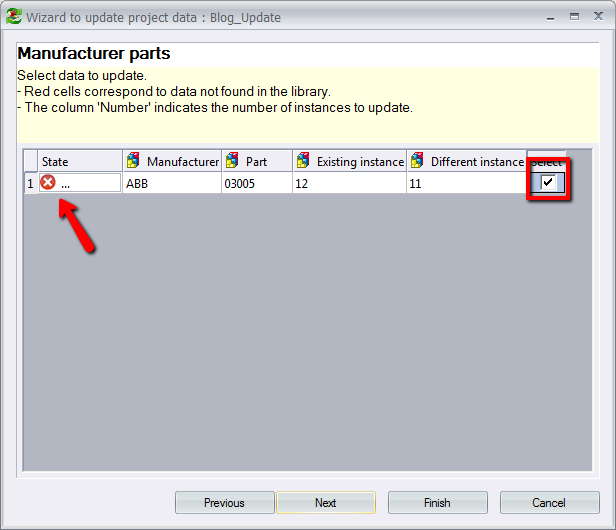The image size is (616, 530).
Task: Close the wizard window
Action: [598, 16]
